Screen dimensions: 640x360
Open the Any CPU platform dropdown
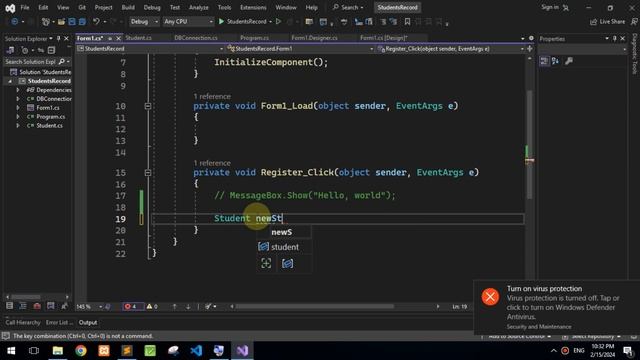point(188,21)
